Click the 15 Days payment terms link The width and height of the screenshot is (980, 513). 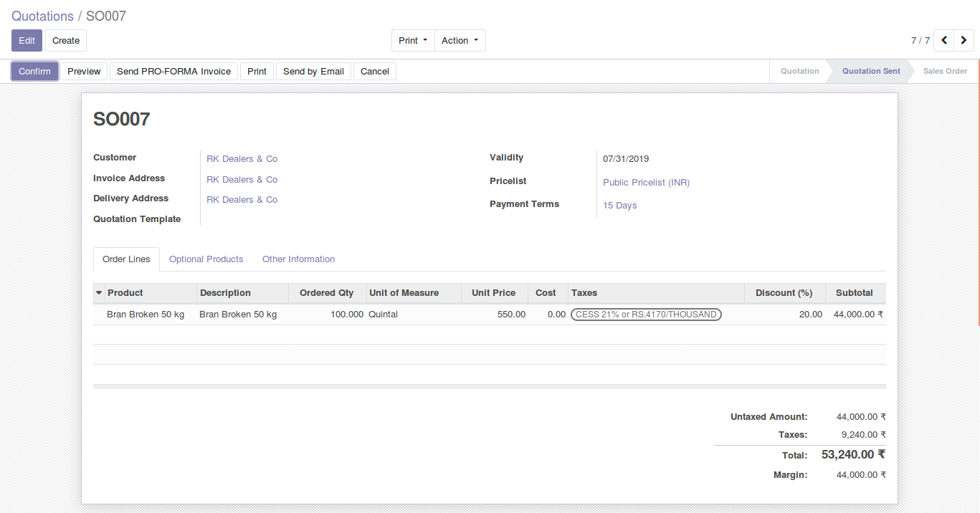pyautogui.click(x=619, y=206)
